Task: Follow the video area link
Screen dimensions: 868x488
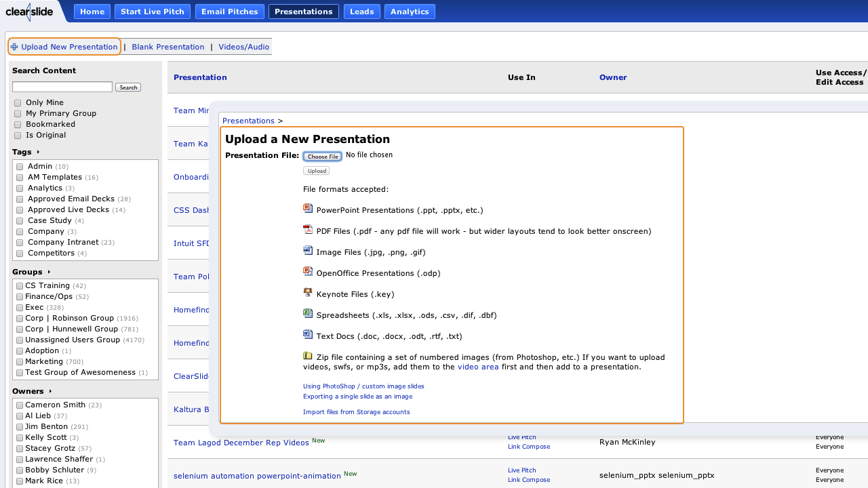Action: click(478, 367)
